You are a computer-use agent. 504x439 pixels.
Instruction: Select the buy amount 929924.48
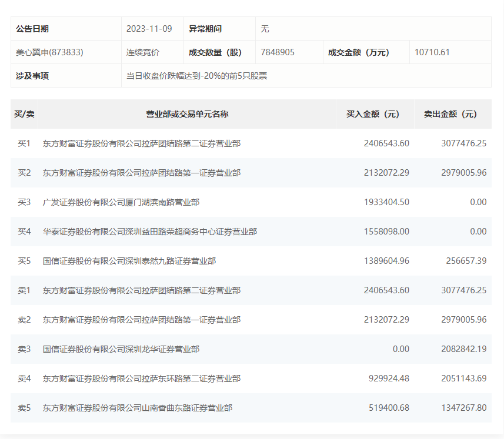(x=389, y=378)
